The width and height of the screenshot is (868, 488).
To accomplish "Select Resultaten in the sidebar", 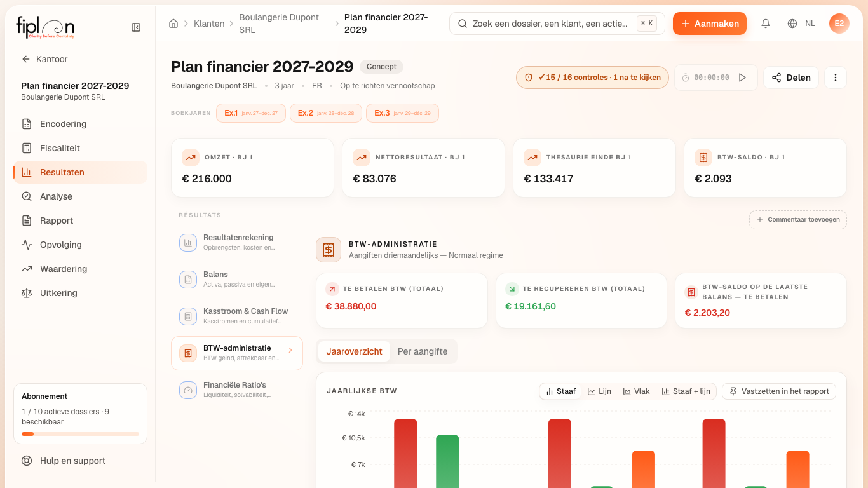I will (x=80, y=172).
